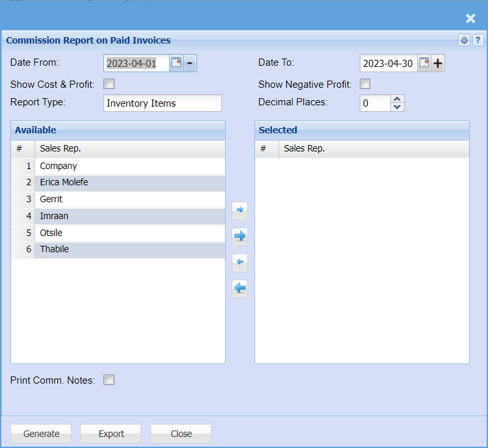488x448 pixels.
Task: Select Erica Molefe in Available list
Action: point(64,183)
